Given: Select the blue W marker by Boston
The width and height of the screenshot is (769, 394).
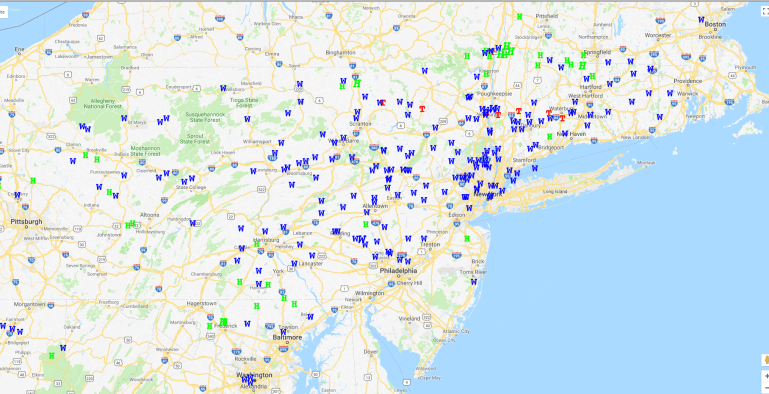Looking at the screenshot, I should coord(701,20).
